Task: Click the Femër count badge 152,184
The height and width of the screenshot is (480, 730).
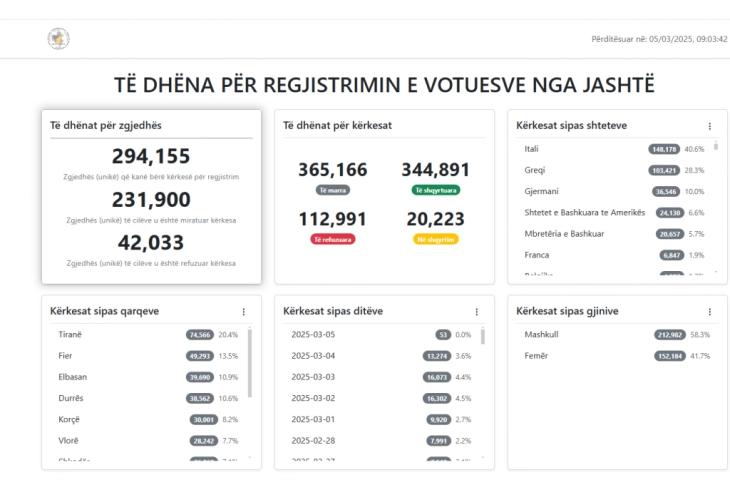Action: (672, 356)
